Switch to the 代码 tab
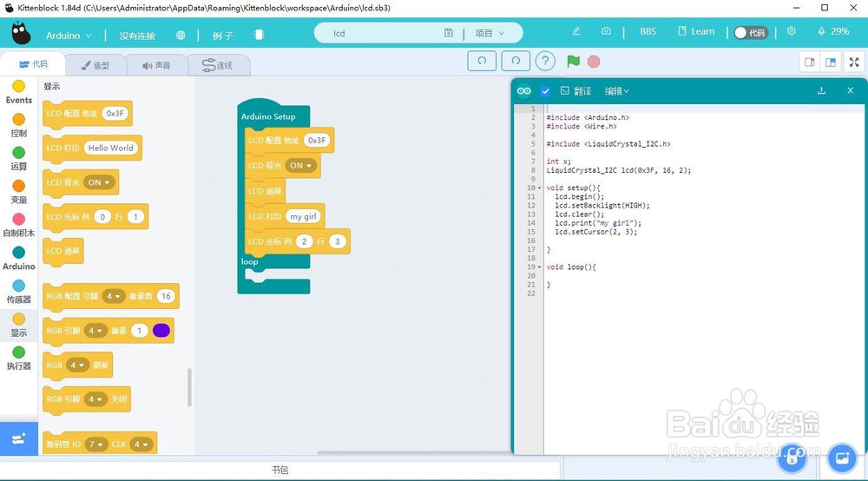 pos(33,64)
